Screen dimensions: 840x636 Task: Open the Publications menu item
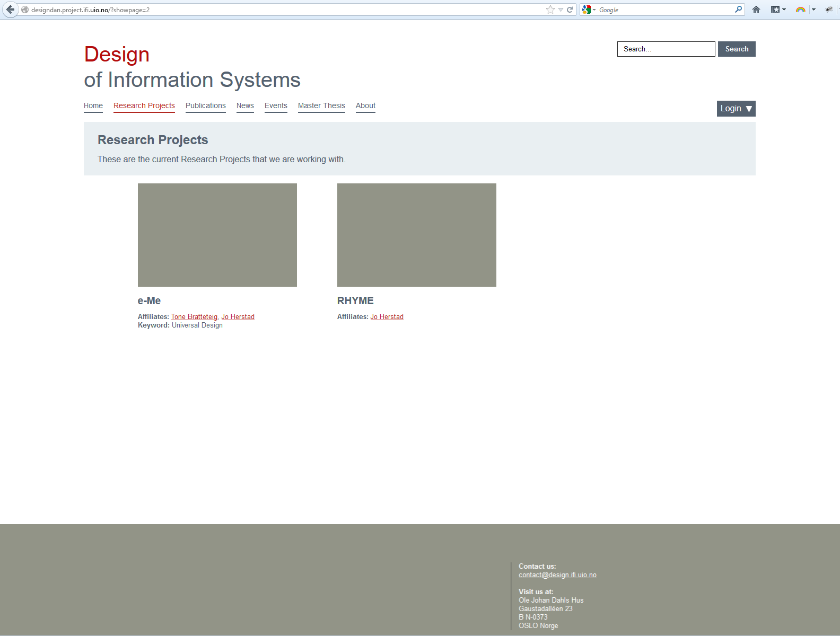coord(206,105)
